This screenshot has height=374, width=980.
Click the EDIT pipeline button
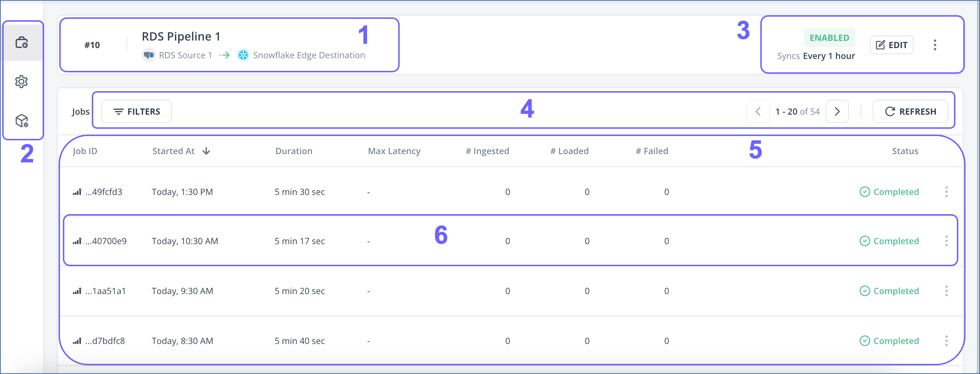[x=891, y=45]
